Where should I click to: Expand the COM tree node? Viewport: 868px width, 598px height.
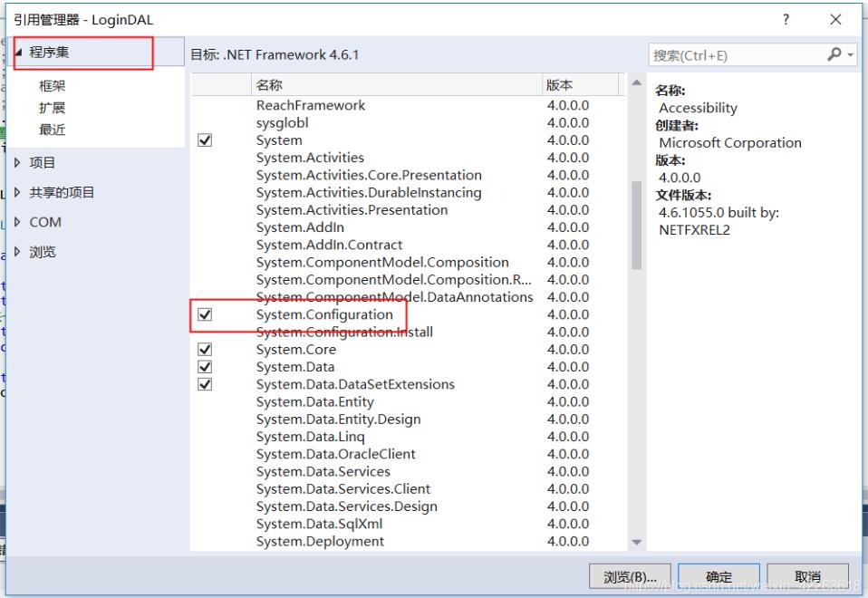click(x=17, y=222)
